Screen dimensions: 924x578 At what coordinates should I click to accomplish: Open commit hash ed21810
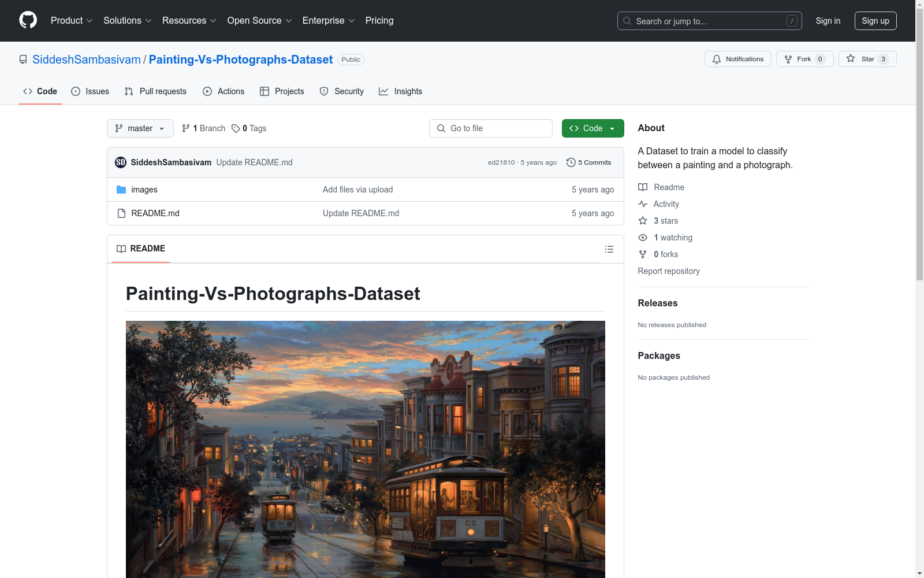click(501, 162)
